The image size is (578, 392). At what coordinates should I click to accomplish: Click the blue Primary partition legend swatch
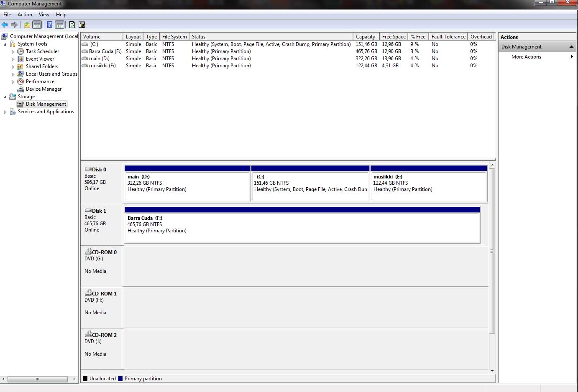(120, 379)
